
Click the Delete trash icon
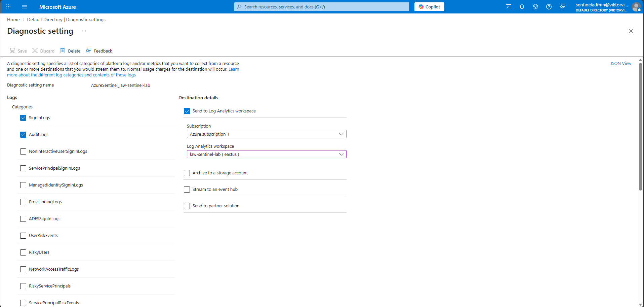[63, 51]
